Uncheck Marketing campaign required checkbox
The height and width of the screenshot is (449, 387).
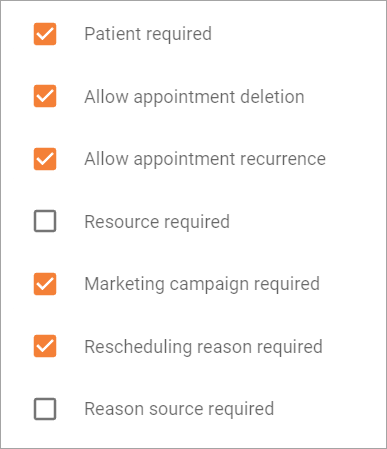pos(45,284)
